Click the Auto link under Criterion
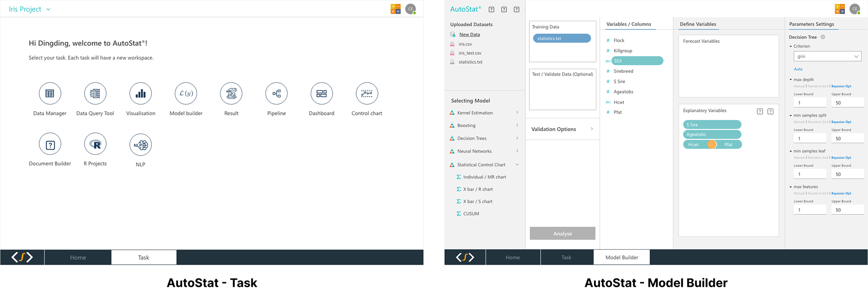The image size is (868, 290). [798, 69]
